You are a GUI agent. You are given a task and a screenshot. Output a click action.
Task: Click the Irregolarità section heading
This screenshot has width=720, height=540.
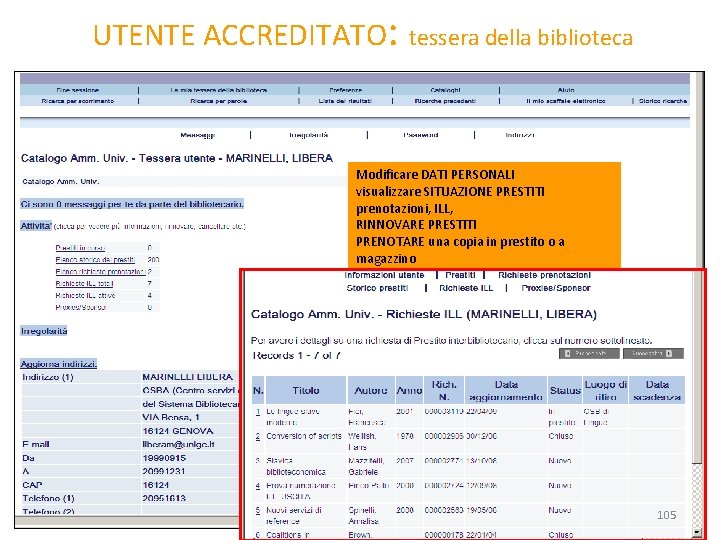click(44, 331)
